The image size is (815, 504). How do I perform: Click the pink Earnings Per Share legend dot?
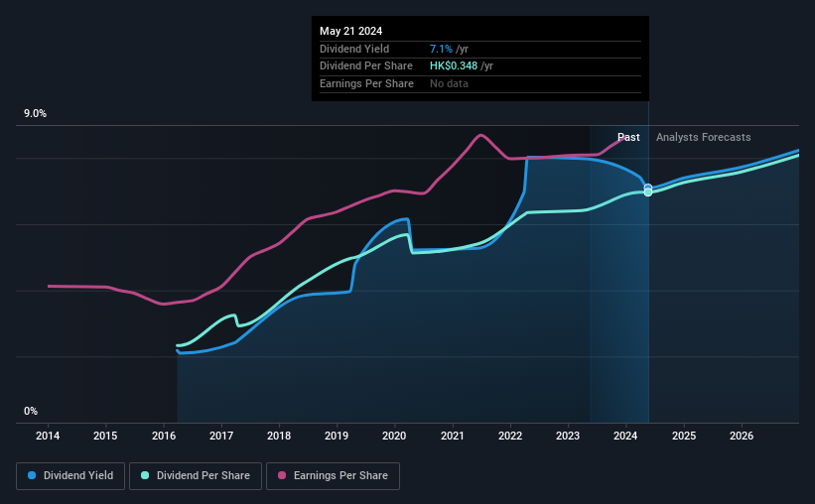pyautogui.click(x=282, y=475)
